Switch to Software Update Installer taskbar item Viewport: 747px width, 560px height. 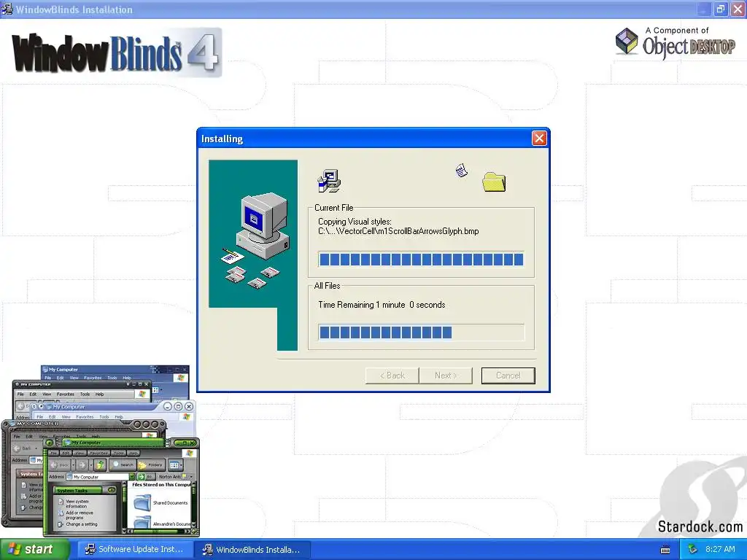pyautogui.click(x=135, y=550)
